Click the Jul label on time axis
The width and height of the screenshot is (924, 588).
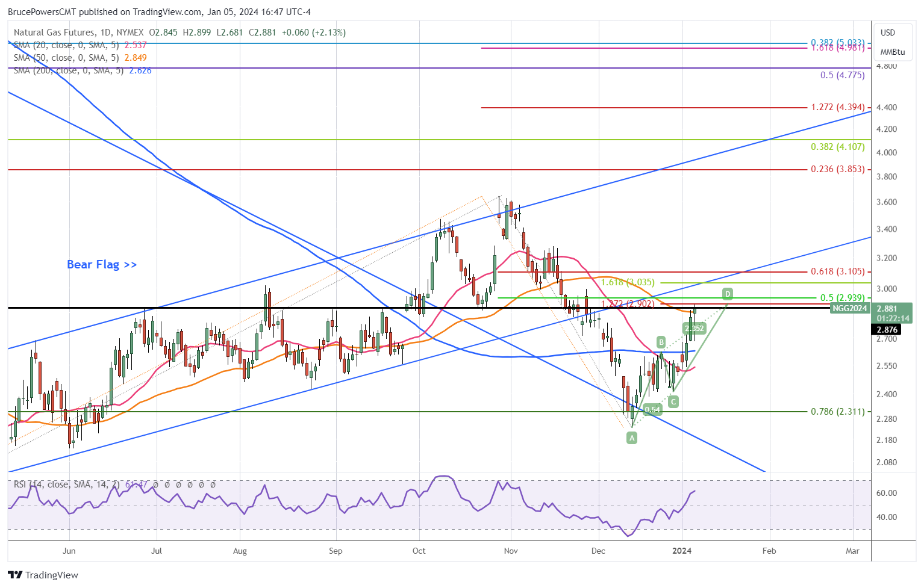point(157,551)
